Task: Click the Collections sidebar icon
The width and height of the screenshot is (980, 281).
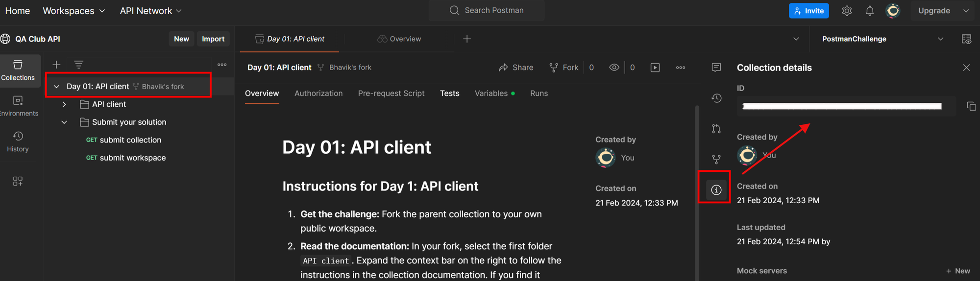Action: pyautogui.click(x=18, y=70)
